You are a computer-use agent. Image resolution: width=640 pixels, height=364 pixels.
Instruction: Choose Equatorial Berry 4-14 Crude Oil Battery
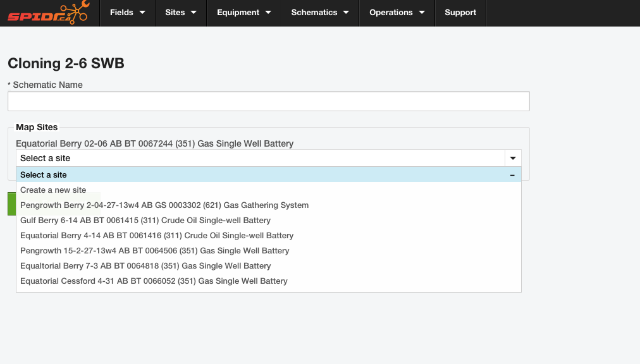click(x=157, y=236)
